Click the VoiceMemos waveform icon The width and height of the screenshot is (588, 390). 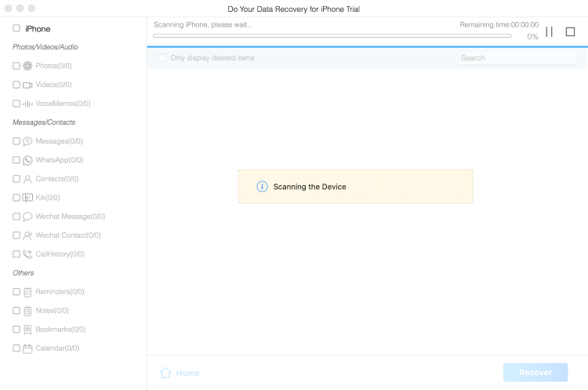click(x=27, y=104)
